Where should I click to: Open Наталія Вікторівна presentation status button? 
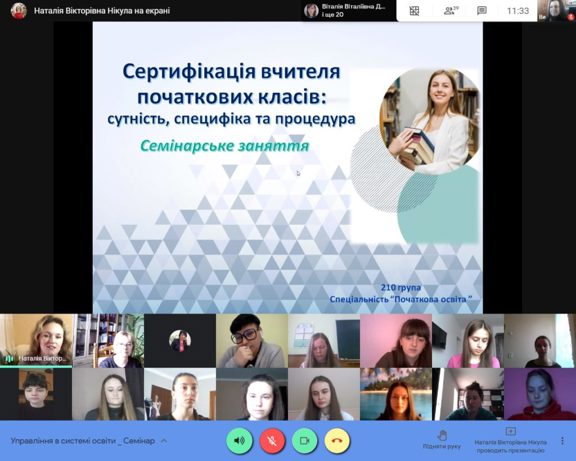[511, 440]
